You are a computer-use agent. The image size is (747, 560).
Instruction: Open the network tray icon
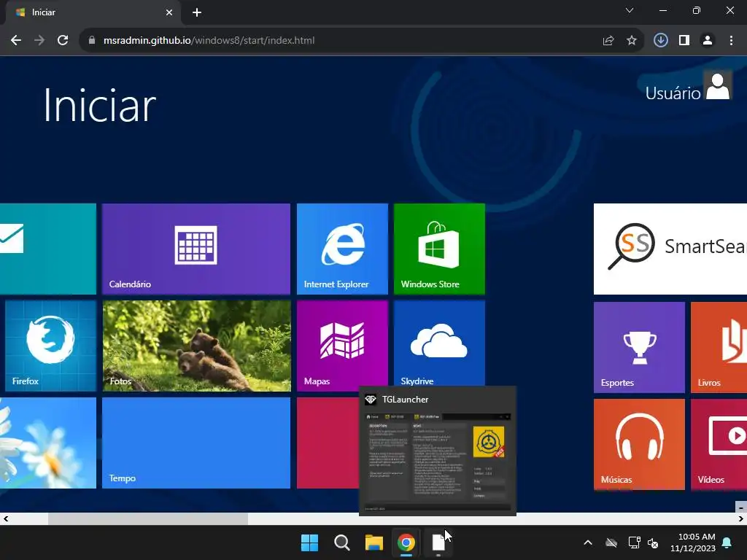(x=634, y=542)
